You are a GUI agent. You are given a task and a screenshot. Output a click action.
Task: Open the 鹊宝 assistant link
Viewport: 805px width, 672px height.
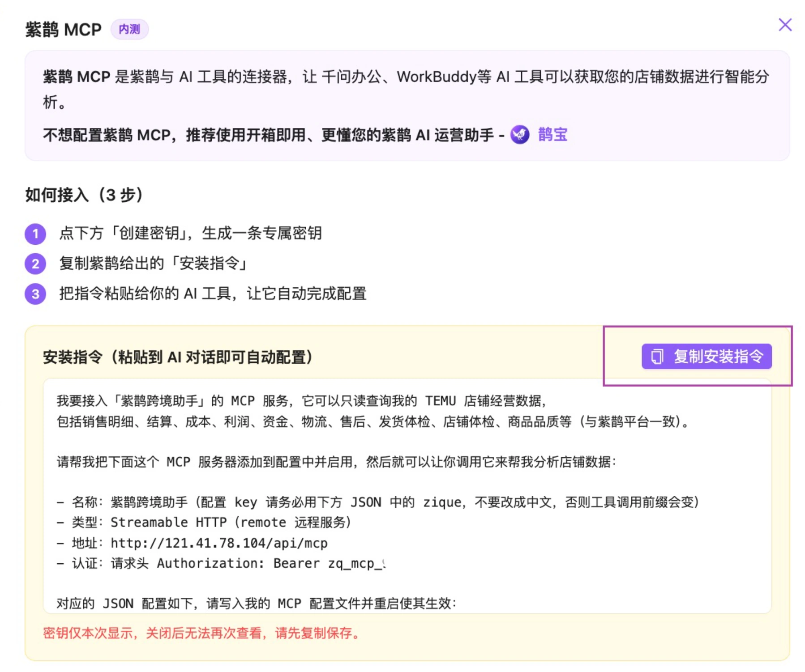[552, 134]
